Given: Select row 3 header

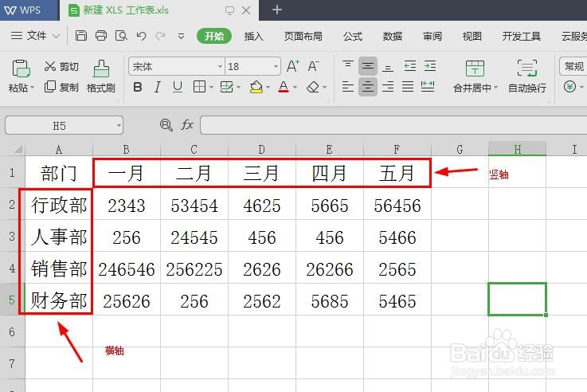Looking at the screenshot, I should pos(12,237).
